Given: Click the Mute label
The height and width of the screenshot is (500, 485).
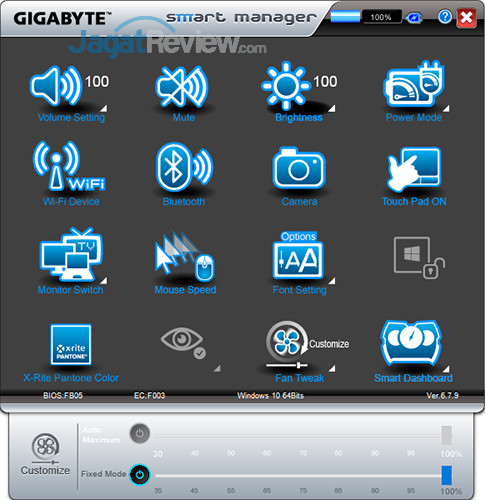Looking at the screenshot, I should (x=184, y=117).
